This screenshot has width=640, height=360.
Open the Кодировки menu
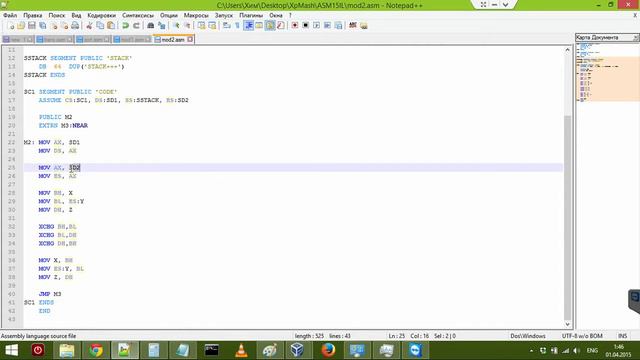[x=102, y=15]
